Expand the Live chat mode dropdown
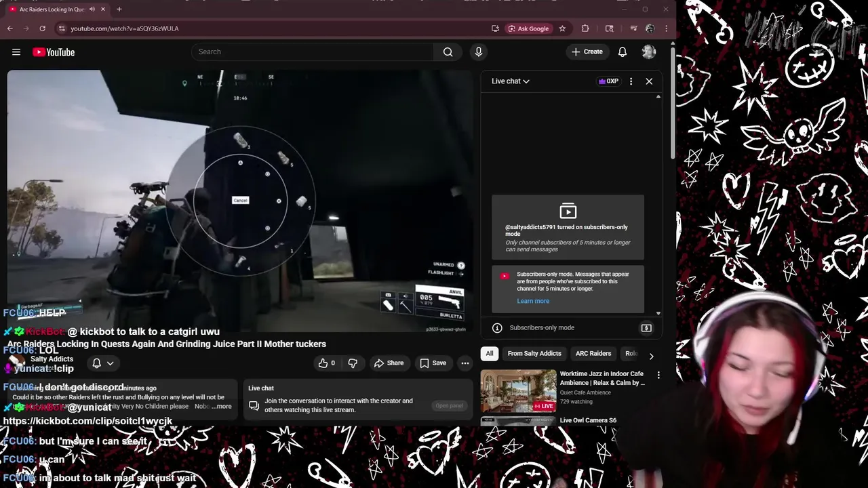The width and height of the screenshot is (868, 488). [x=511, y=81]
